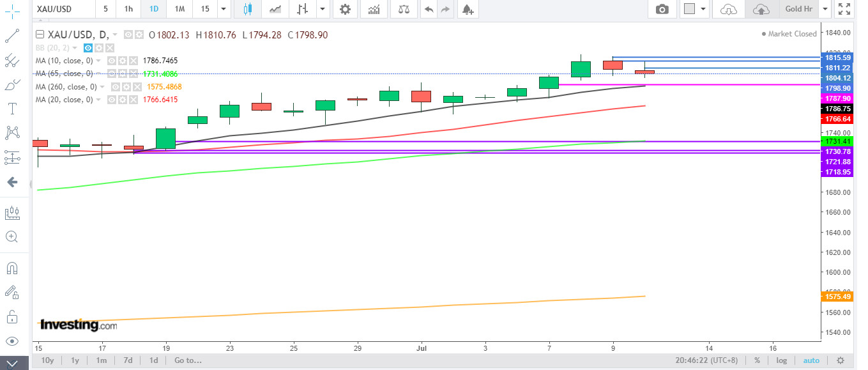Toggle hide all drawings eye icon

(11, 341)
